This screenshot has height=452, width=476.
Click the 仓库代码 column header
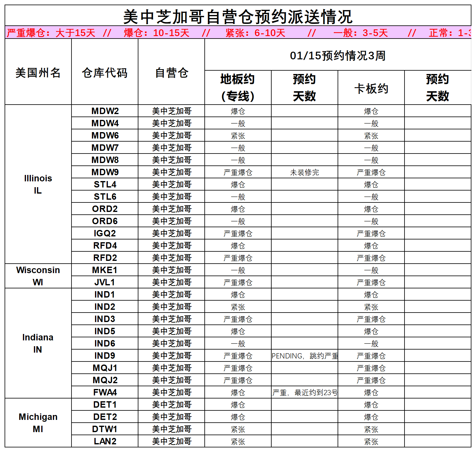(104, 73)
